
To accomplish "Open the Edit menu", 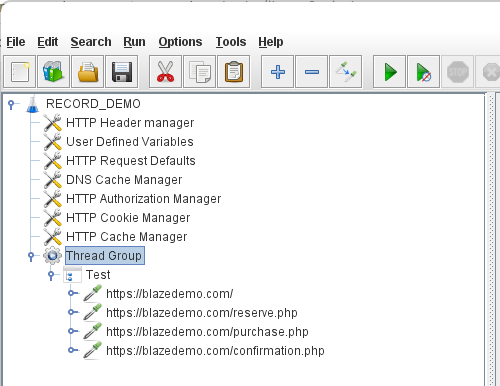I will tap(48, 42).
